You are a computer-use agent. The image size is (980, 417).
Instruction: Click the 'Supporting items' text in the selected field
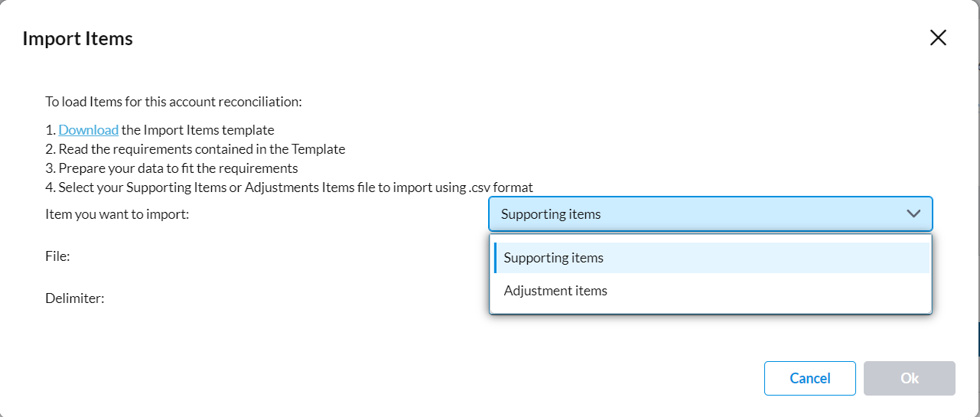(551, 214)
